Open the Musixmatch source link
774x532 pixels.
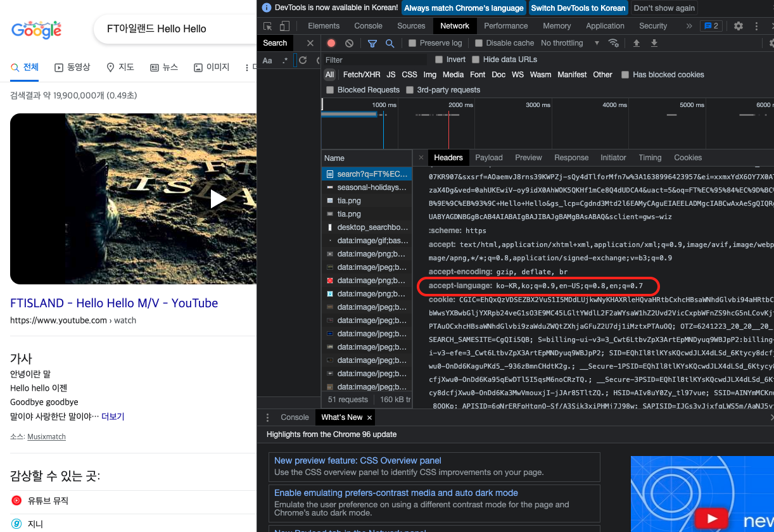46,437
